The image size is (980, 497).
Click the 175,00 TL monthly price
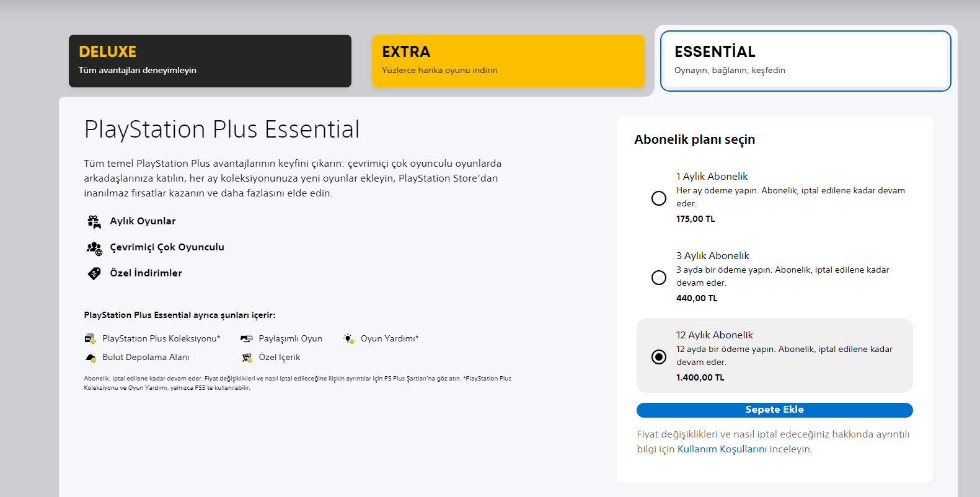click(695, 219)
